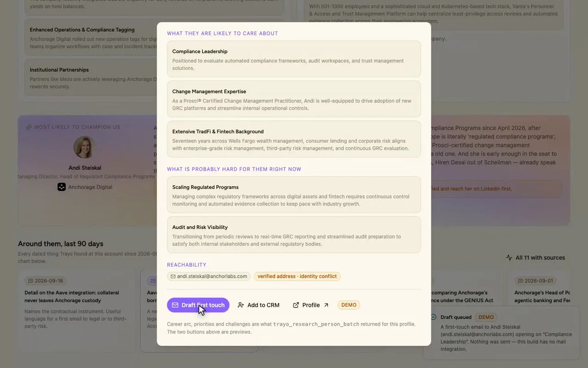Click the sparkle icon beside Most Likely to Champion Us
This screenshot has height=368, width=588.
coord(29,127)
